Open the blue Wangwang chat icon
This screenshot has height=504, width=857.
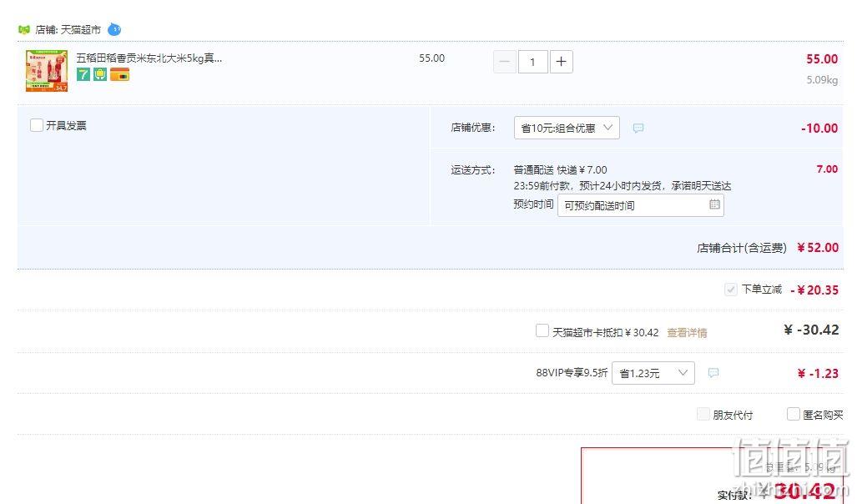coord(114,29)
